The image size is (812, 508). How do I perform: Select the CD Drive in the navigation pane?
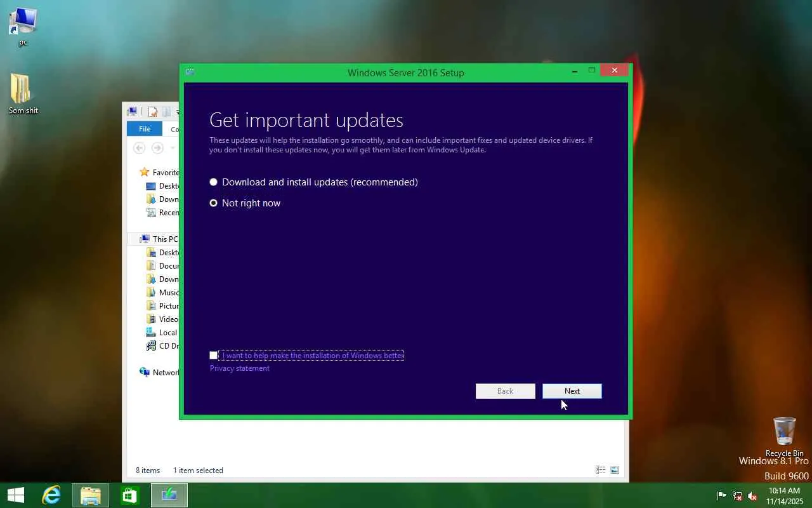[163, 346]
